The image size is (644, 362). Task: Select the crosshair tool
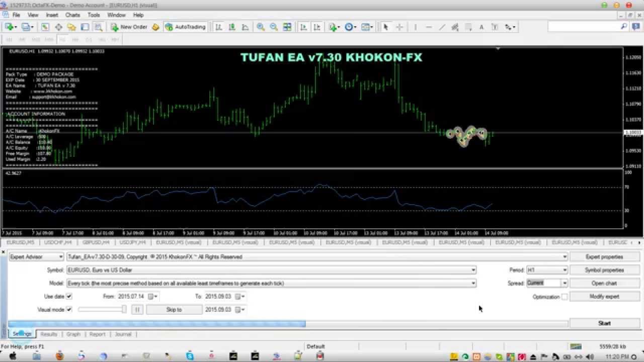(x=399, y=27)
